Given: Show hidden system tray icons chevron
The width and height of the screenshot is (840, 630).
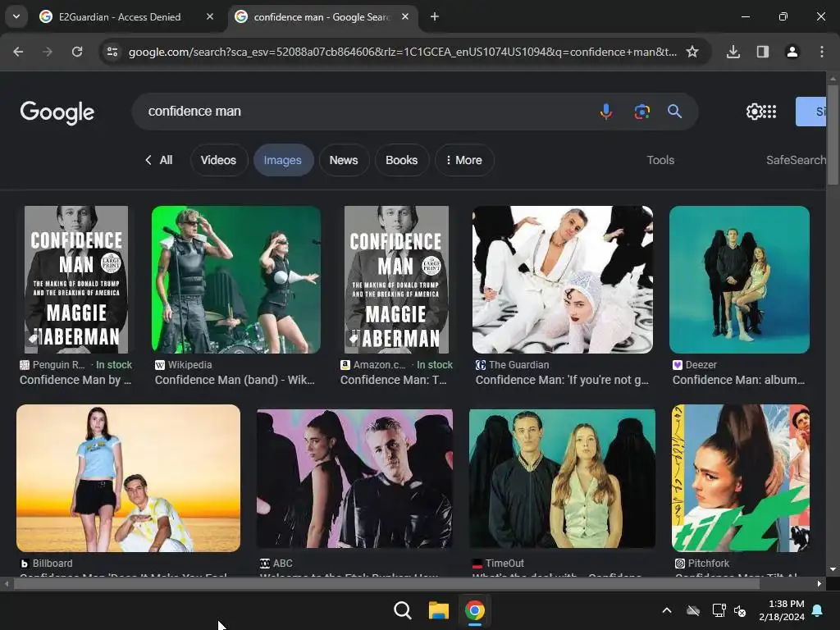Looking at the screenshot, I should (667, 610).
